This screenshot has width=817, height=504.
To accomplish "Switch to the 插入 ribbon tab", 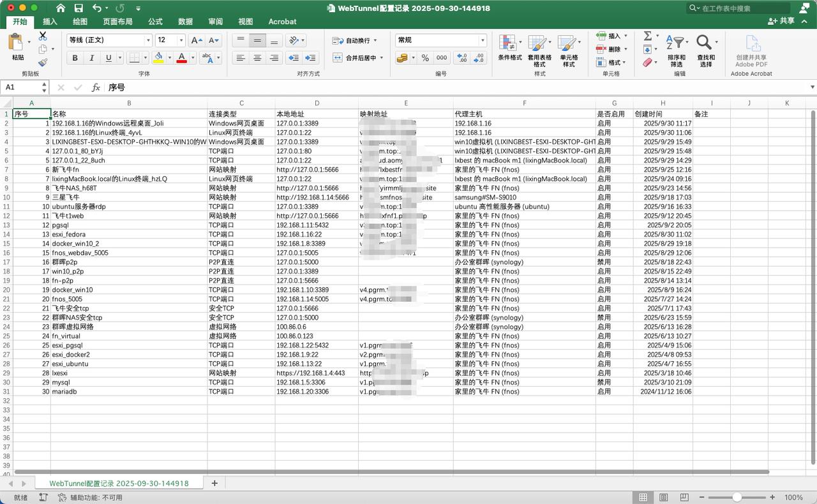I will [x=50, y=22].
